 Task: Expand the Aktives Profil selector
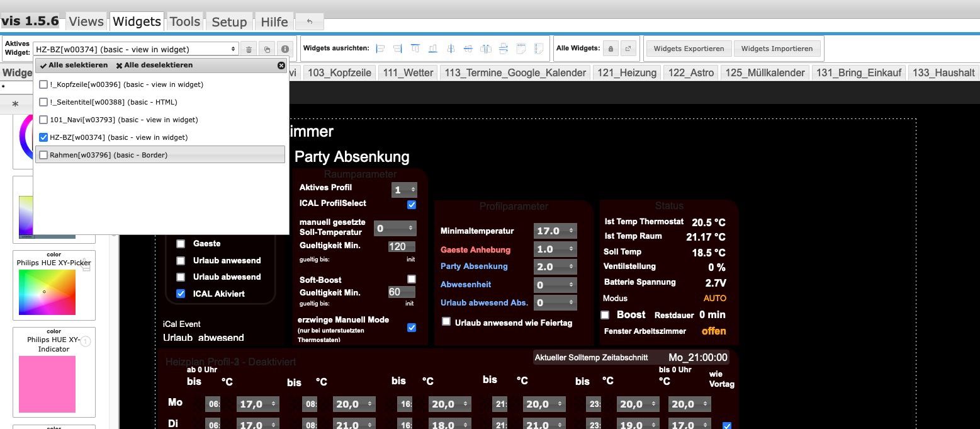tap(404, 190)
